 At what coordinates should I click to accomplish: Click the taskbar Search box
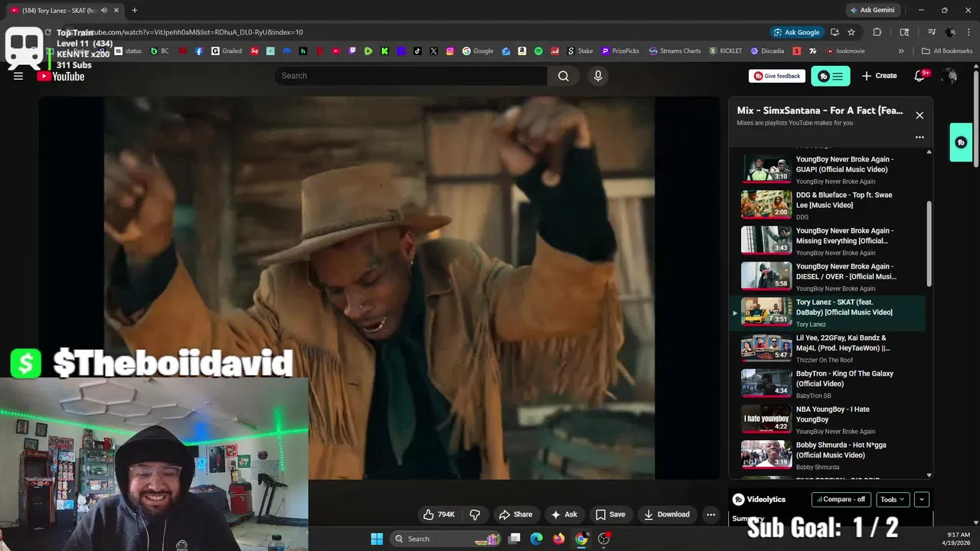(444, 539)
